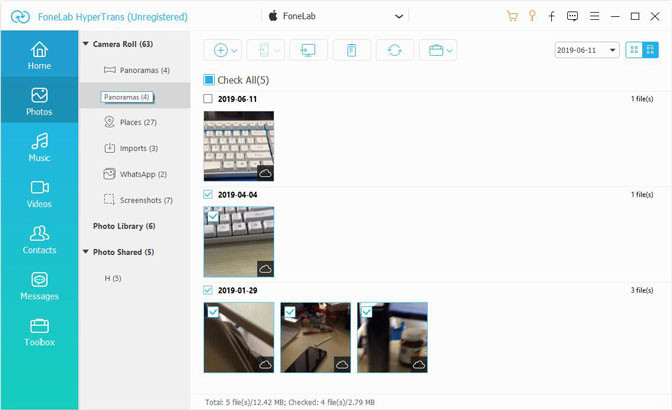672x410 pixels.
Task: Uncheck the 2019-01-29 date group checkbox
Action: [208, 290]
